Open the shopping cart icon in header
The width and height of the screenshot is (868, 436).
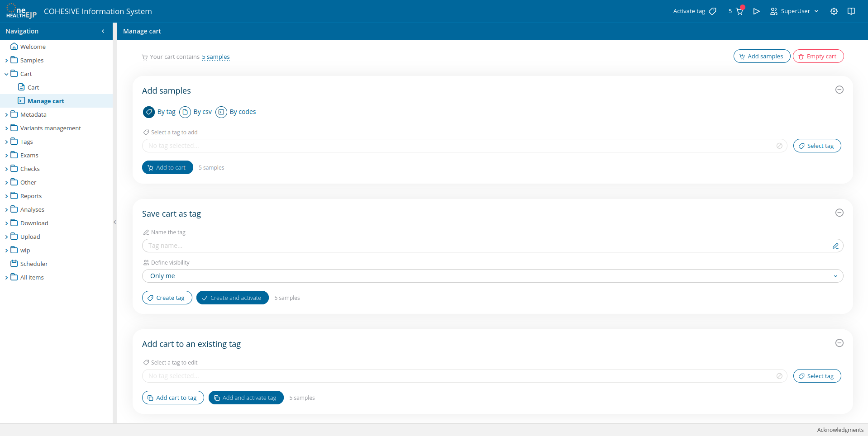(739, 11)
